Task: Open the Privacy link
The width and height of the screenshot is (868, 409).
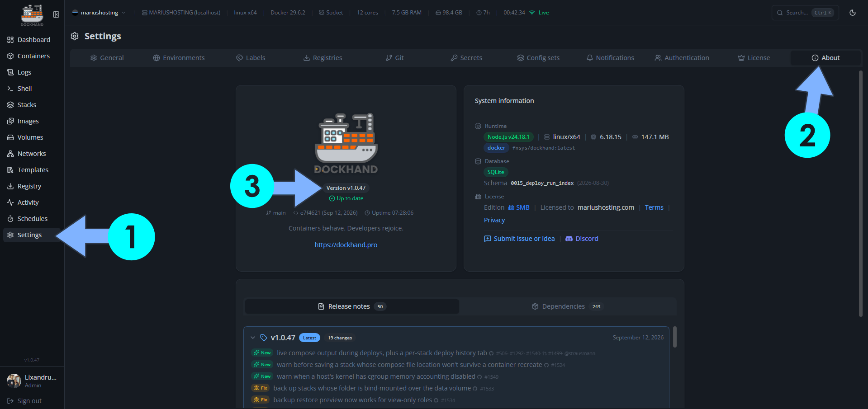Action: tap(494, 220)
